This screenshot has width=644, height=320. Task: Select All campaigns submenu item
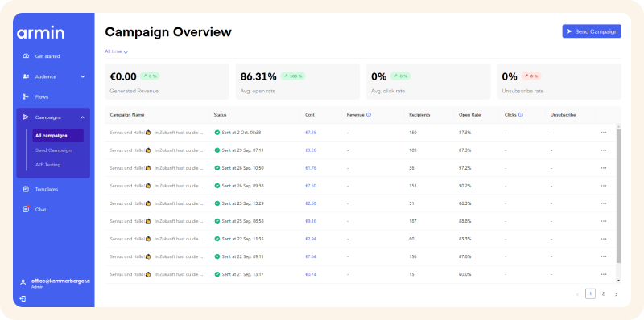(58, 135)
